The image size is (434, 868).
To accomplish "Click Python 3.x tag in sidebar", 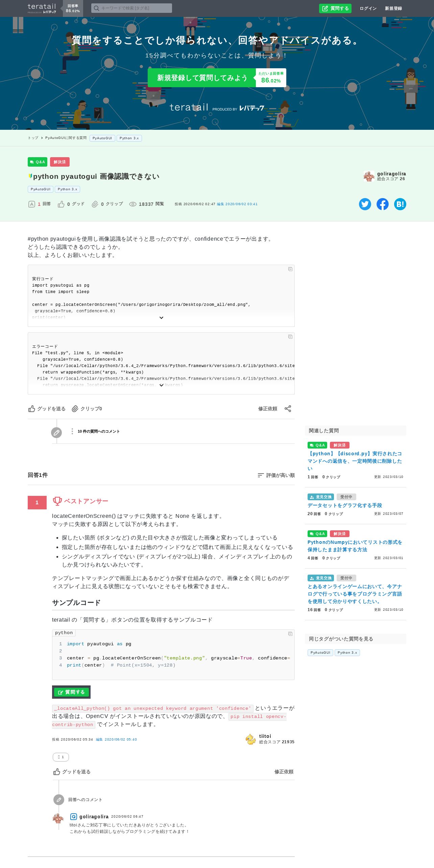I will [x=347, y=653].
